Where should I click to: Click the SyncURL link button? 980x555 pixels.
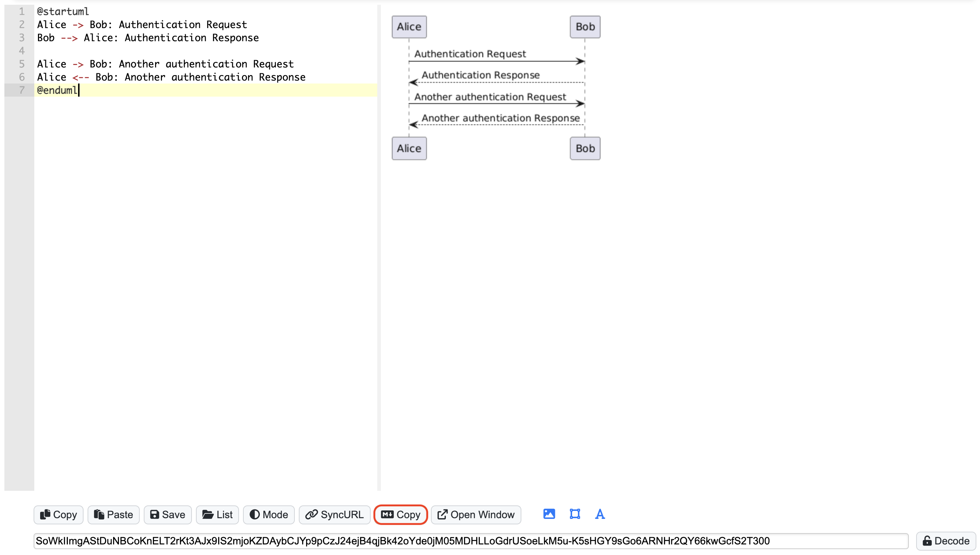(x=334, y=515)
